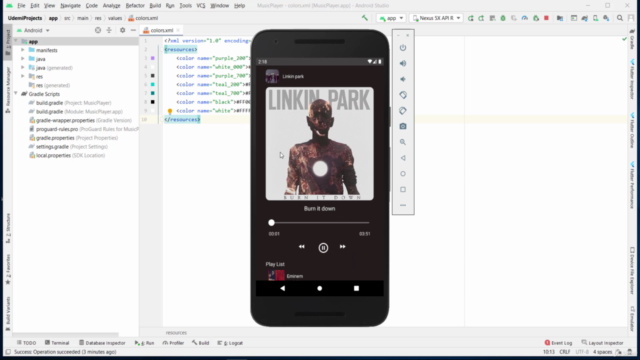Image resolution: width=640 pixels, height=360 pixels.
Task: Open the Terminal tool window
Action: click(x=57, y=343)
